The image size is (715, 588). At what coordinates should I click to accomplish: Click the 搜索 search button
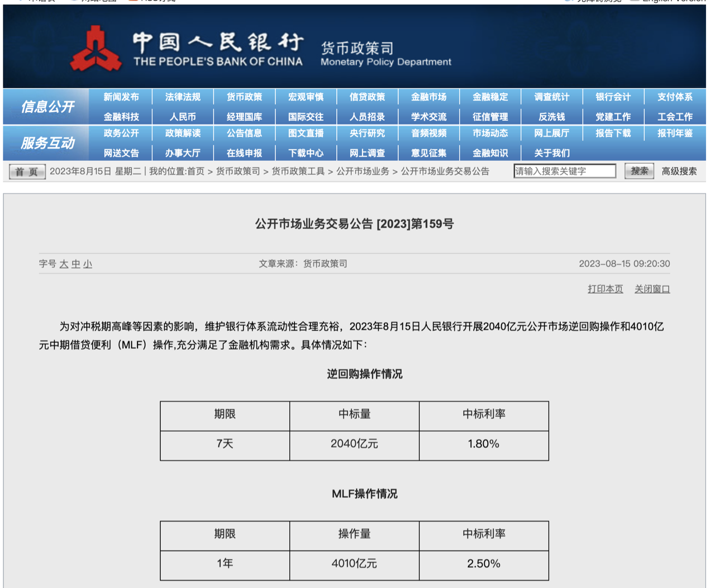click(x=639, y=171)
